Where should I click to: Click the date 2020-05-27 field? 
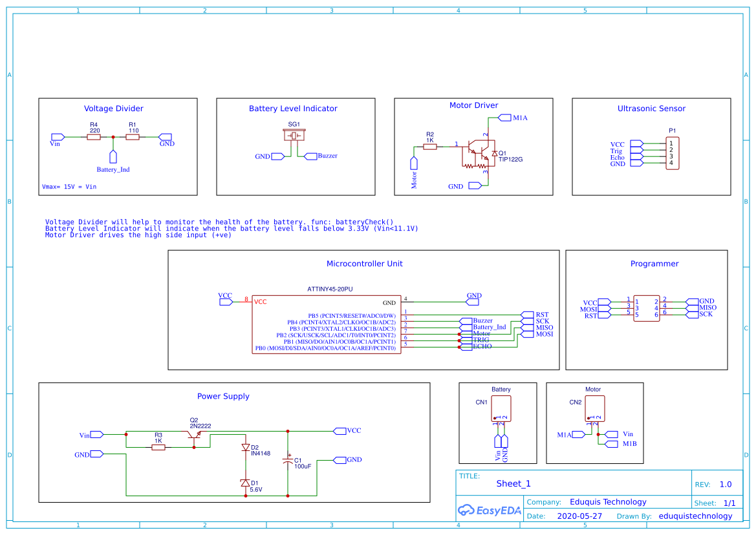tap(580, 516)
